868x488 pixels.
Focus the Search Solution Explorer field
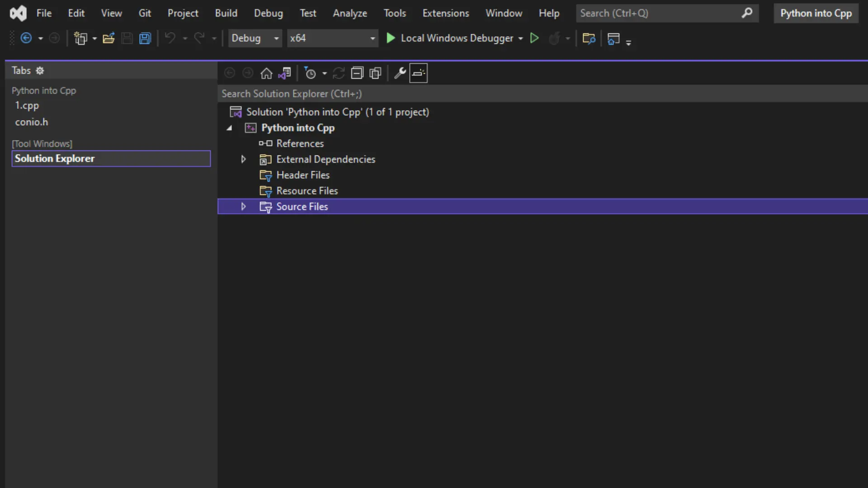coord(542,94)
